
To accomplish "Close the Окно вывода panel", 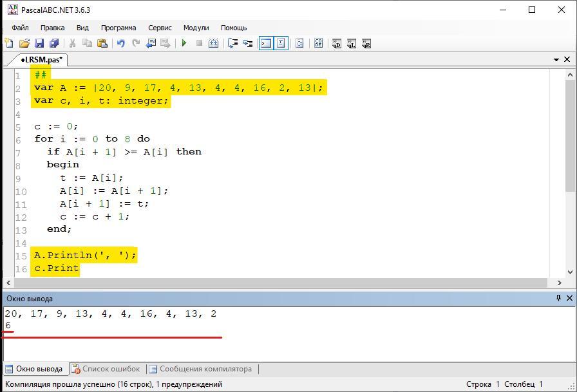I will tap(569, 298).
